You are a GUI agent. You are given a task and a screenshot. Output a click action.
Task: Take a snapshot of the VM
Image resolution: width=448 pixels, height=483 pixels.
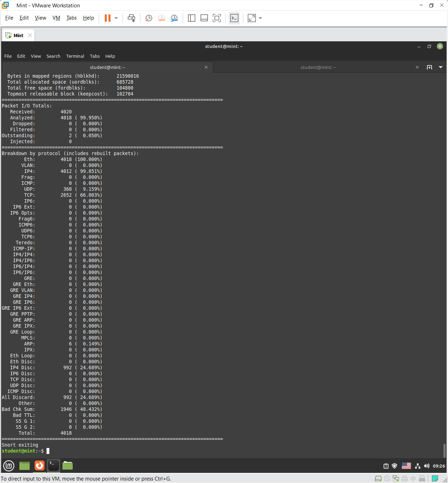149,18
